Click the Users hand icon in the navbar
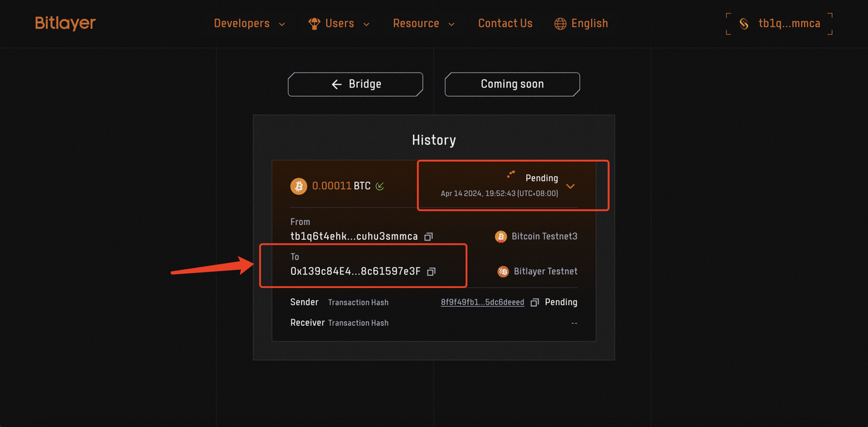Image resolution: width=868 pixels, height=427 pixels. pyautogui.click(x=313, y=23)
